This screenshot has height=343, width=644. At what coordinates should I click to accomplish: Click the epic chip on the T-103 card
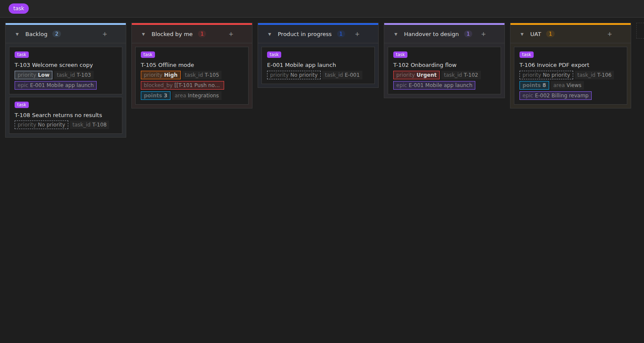point(55,85)
